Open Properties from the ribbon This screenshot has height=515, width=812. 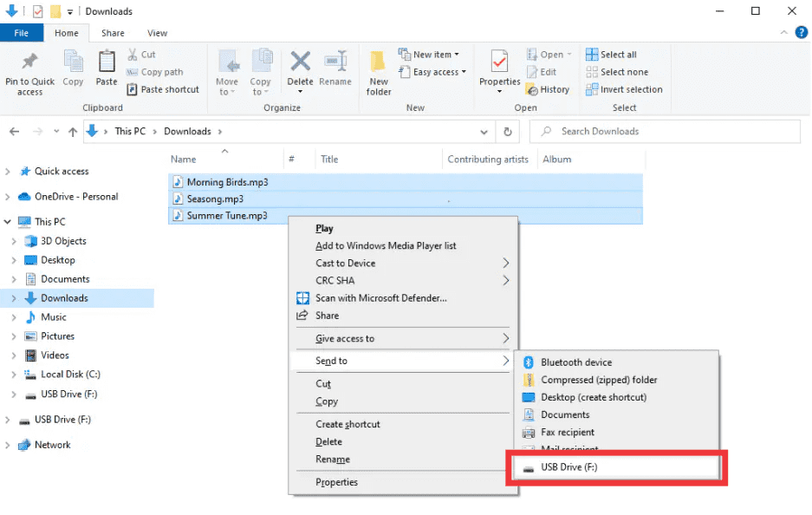499,72
